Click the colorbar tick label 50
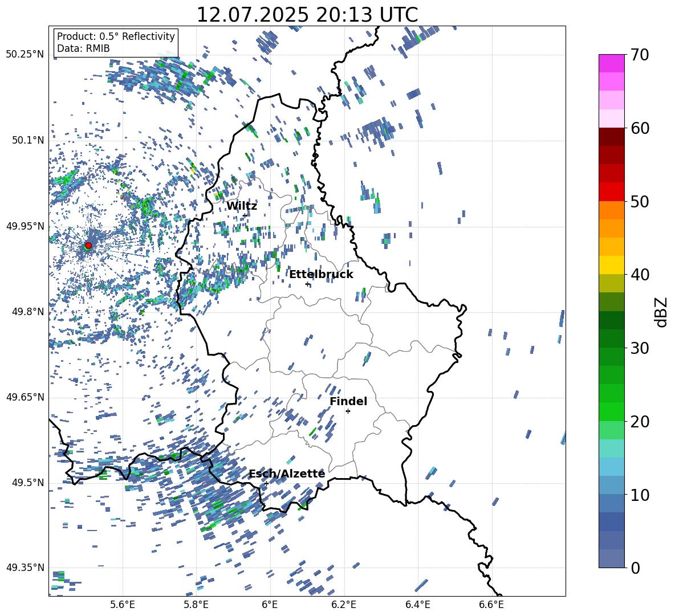 point(640,202)
